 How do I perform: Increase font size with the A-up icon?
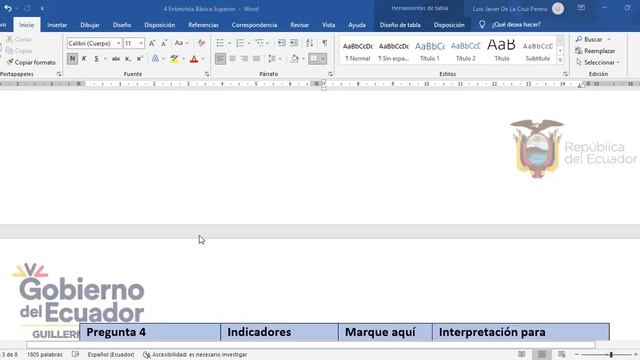(x=152, y=43)
